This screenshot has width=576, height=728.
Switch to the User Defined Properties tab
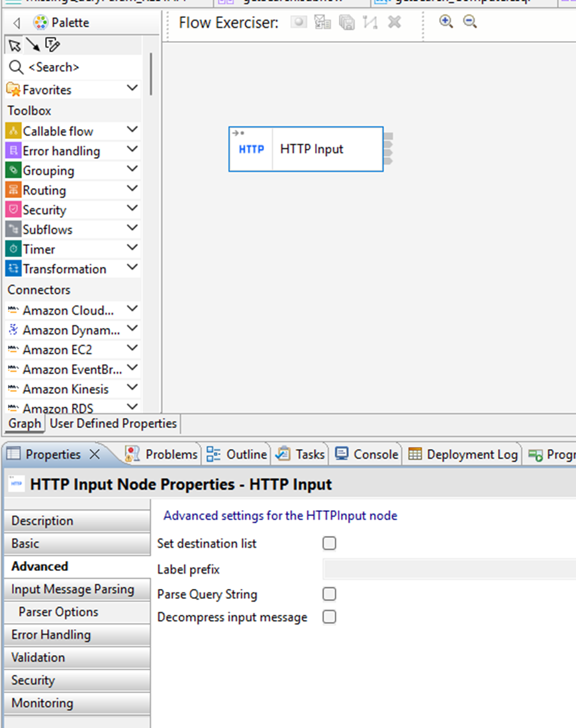[113, 423]
